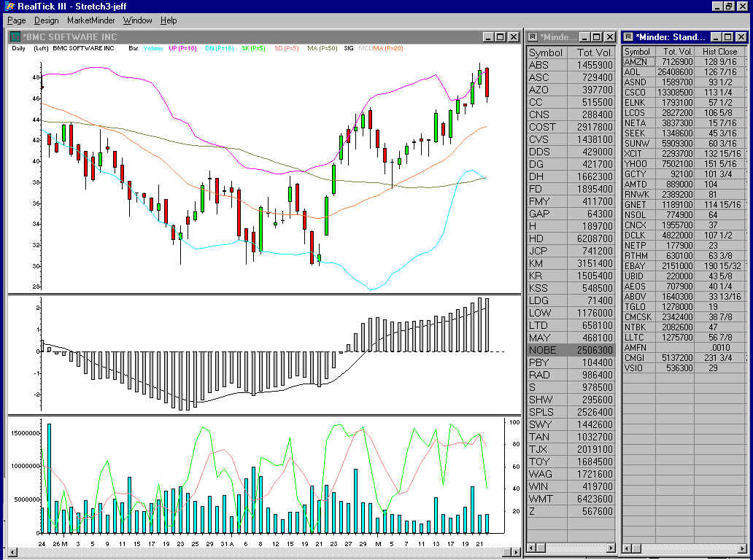Open the RealTick III application icon menu
Screen dimensions: 753x560
click(x=9, y=7)
